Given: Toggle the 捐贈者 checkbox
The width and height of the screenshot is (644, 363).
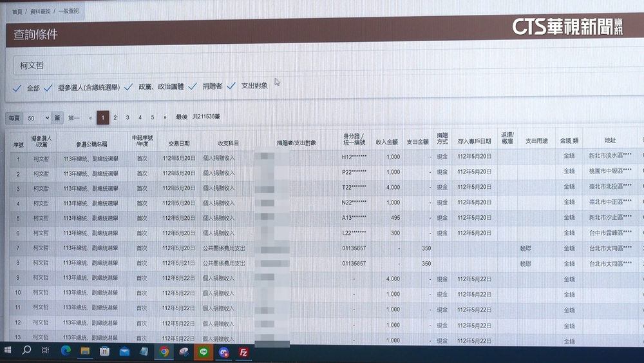Looking at the screenshot, I should 193,86.
